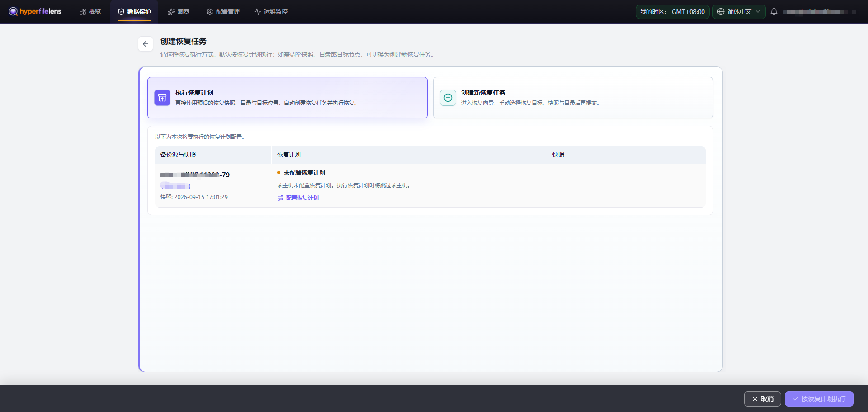
Task: Click the 按恢复计划执行 button
Action: coord(819,399)
